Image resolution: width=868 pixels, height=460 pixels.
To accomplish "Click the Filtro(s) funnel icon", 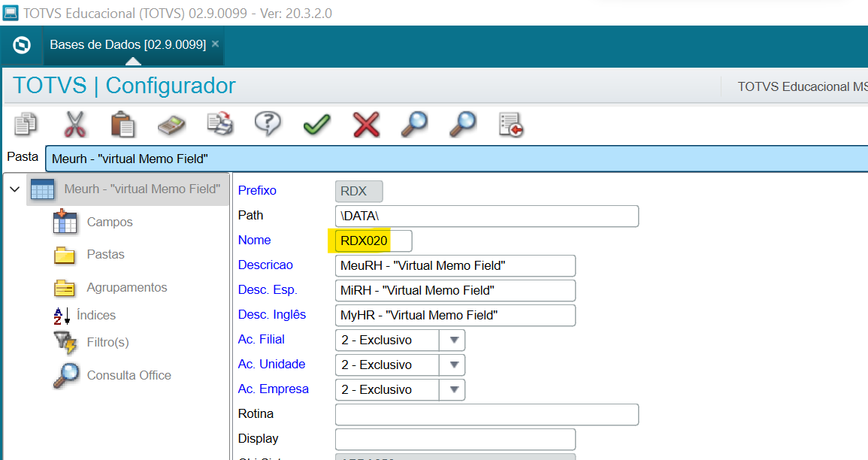I will click(x=65, y=342).
